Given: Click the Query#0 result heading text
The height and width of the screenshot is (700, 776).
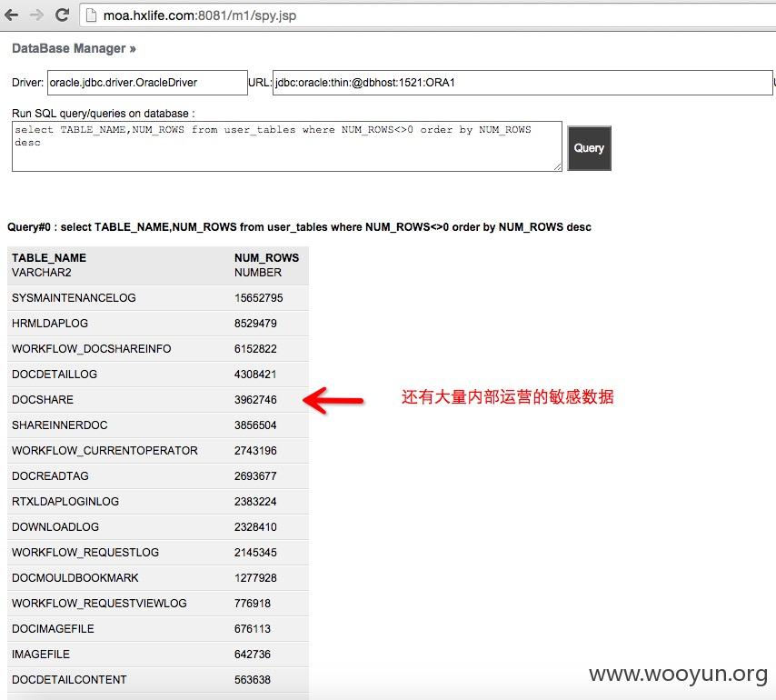Looking at the screenshot, I should point(299,227).
